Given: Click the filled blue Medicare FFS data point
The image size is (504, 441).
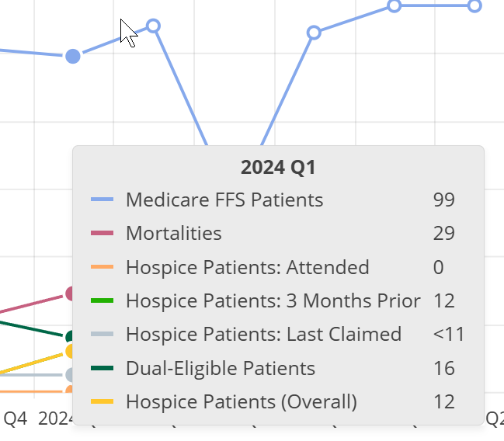Looking at the screenshot, I should pyautogui.click(x=73, y=56).
